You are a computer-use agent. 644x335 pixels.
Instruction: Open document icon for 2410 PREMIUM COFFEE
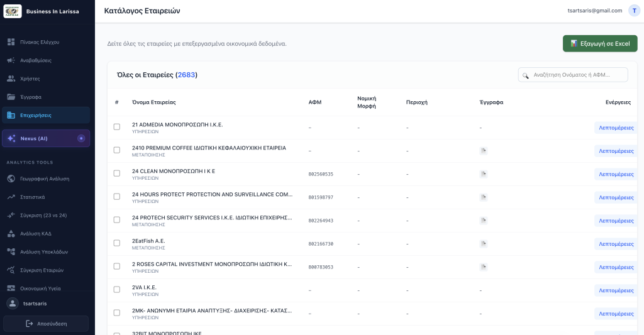[x=484, y=151]
